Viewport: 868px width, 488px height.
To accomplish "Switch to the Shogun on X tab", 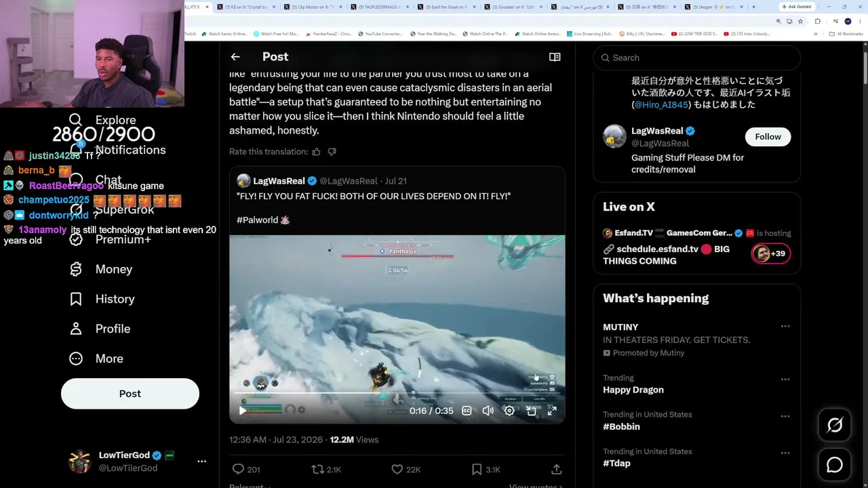I will [713, 7].
